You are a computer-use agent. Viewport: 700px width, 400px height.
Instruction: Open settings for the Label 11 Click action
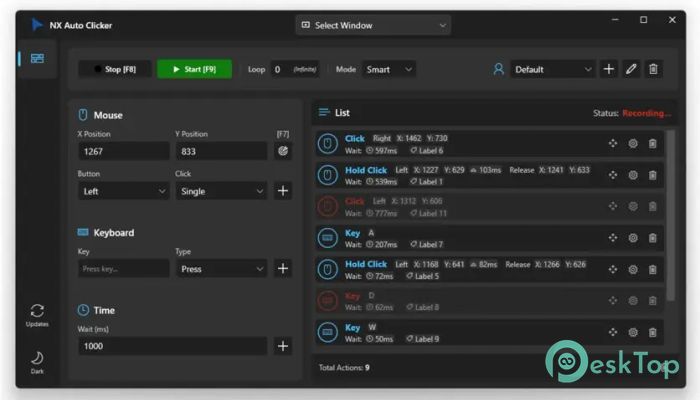click(x=633, y=206)
